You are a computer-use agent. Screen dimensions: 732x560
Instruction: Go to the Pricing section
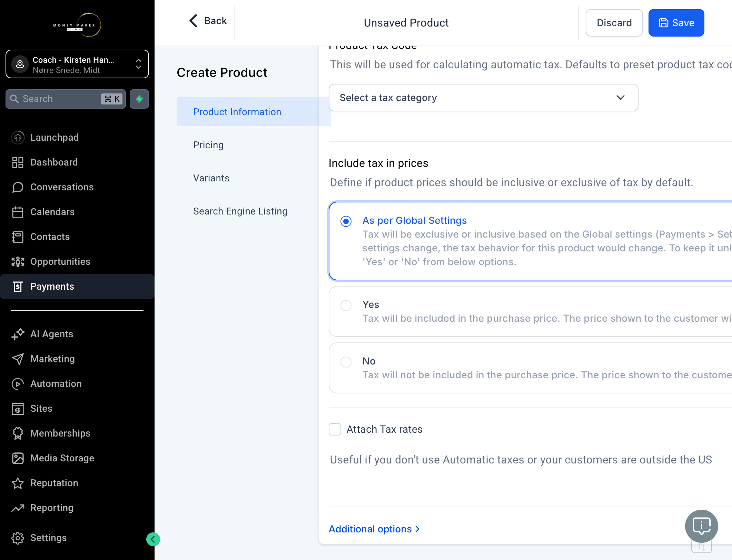[x=208, y=145]
